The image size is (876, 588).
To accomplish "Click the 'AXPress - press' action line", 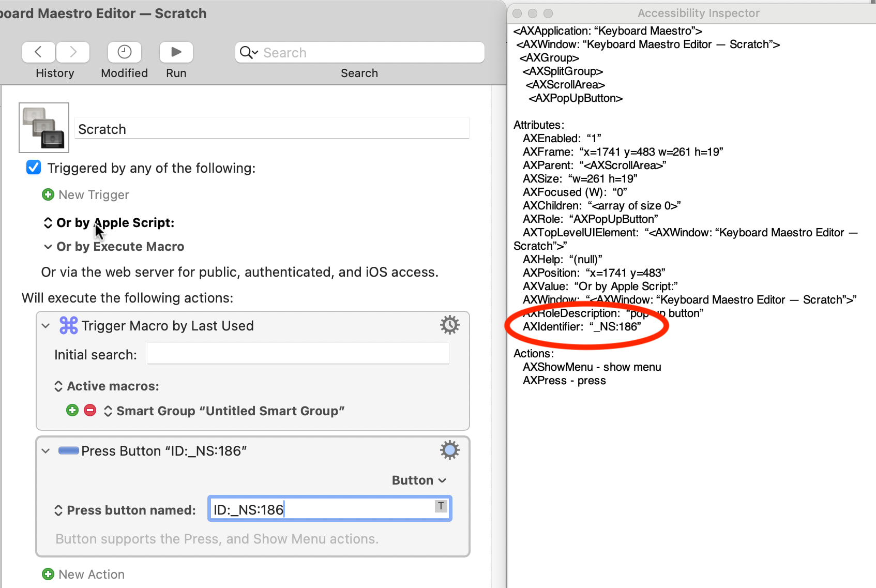I will (x=564, y=381).
